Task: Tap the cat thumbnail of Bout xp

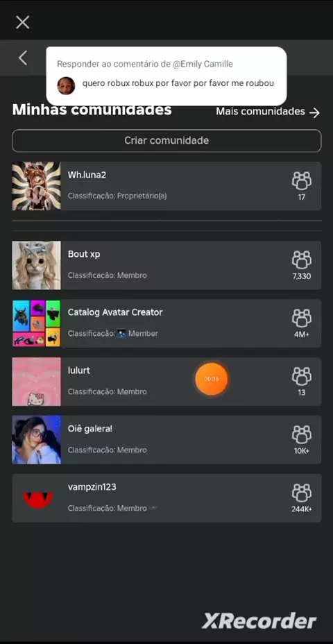Action: [x=37, y=265]
